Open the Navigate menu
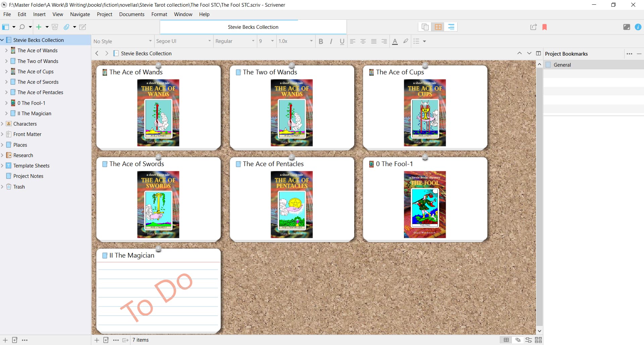Viewport: 644px width, 345px height. pos(80,14)
